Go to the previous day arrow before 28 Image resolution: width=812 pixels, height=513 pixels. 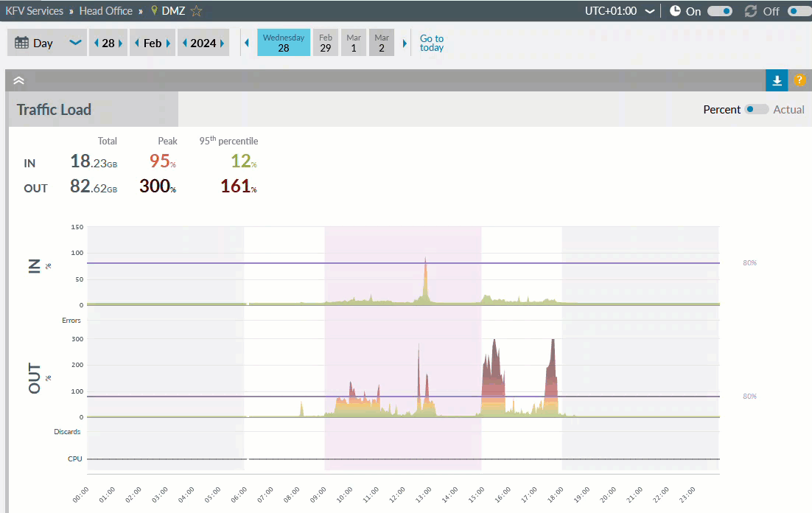click(x=96, y=43)
